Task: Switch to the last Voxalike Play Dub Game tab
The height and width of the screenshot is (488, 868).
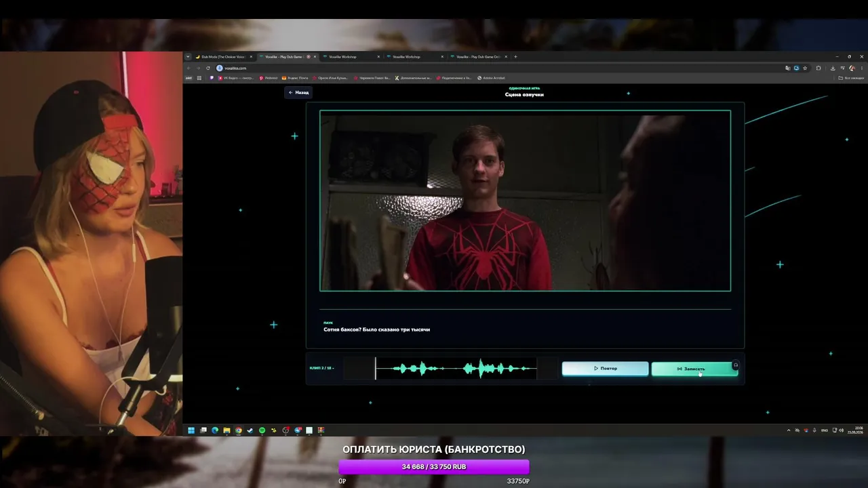Action: tap(478, 57)
